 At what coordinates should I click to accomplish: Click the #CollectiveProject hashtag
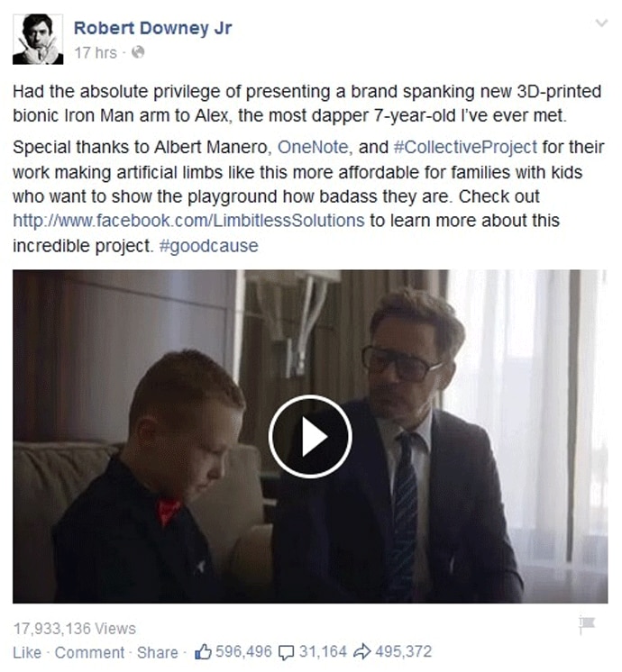click(465, 148)
